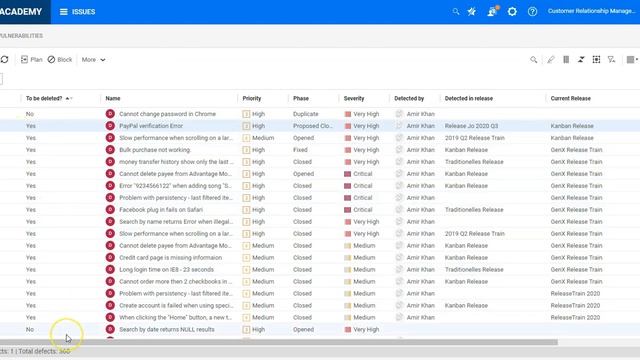Click Total defects count in status bar

pos(45,351)
